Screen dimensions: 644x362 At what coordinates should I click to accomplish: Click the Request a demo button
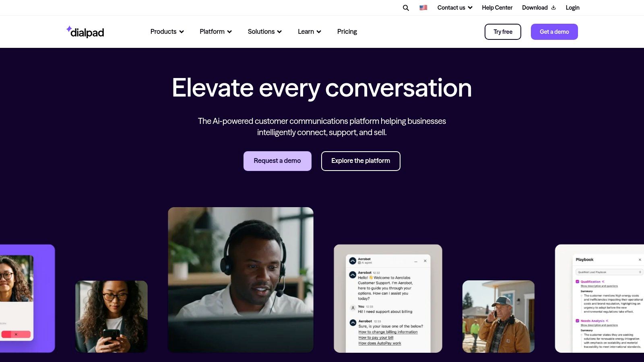[277, 161]
